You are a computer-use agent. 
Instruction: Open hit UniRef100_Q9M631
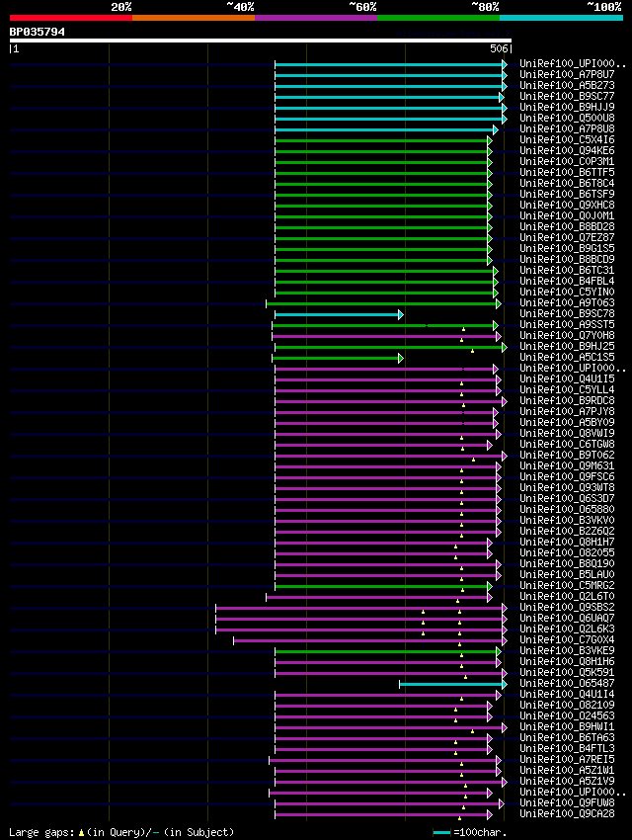567,465
